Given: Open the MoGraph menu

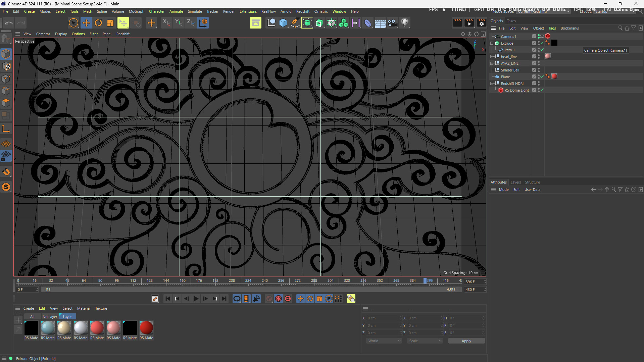Looking at the screenshot, I should point(136,11).
